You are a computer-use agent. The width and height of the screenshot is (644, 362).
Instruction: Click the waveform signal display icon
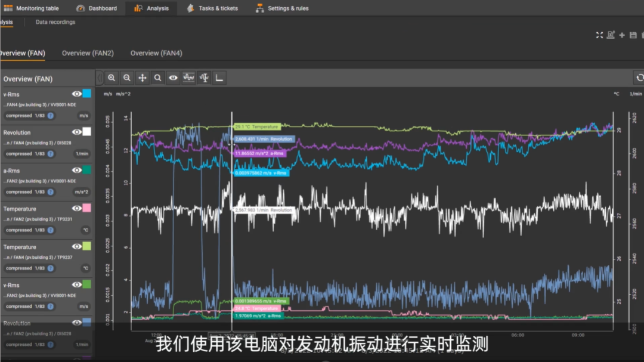point(188,78)
